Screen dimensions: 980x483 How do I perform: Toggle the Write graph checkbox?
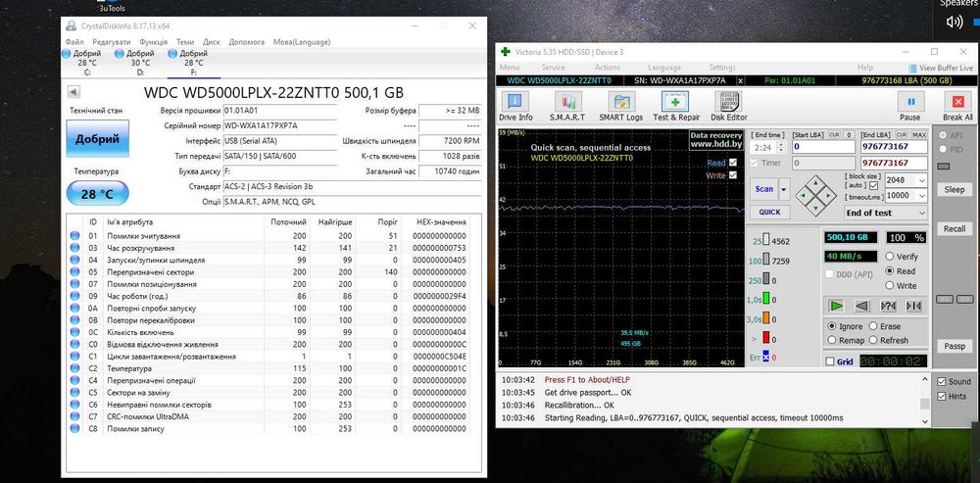733,175
